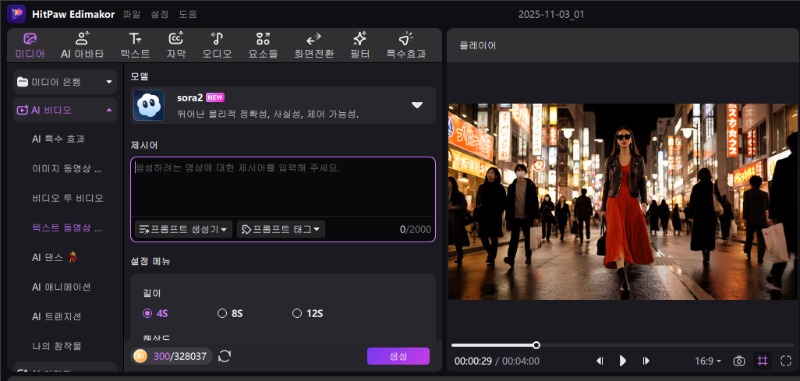Select the 텍스트 tool icon

click(x=135, y=39)
